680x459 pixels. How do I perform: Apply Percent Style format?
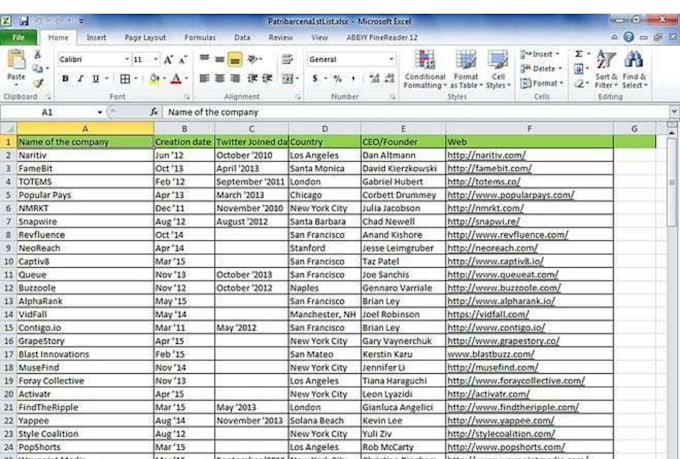coord(337,79)
